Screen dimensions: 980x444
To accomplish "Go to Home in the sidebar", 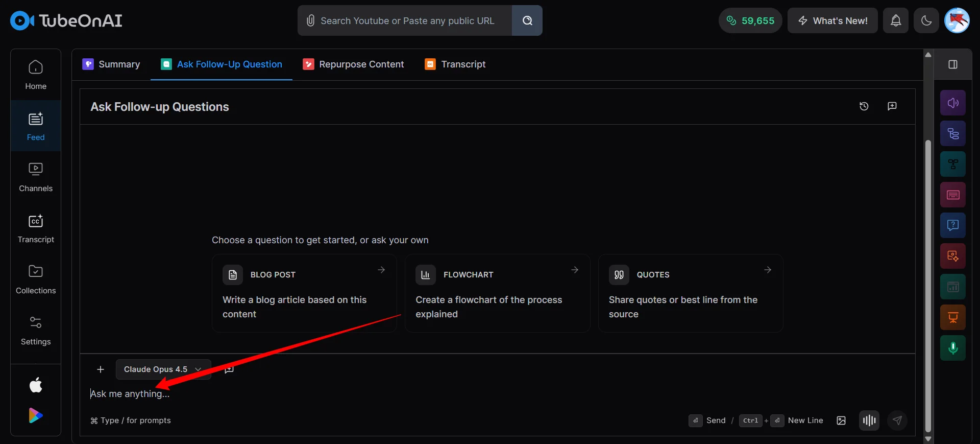I will [x=36, y=75].
